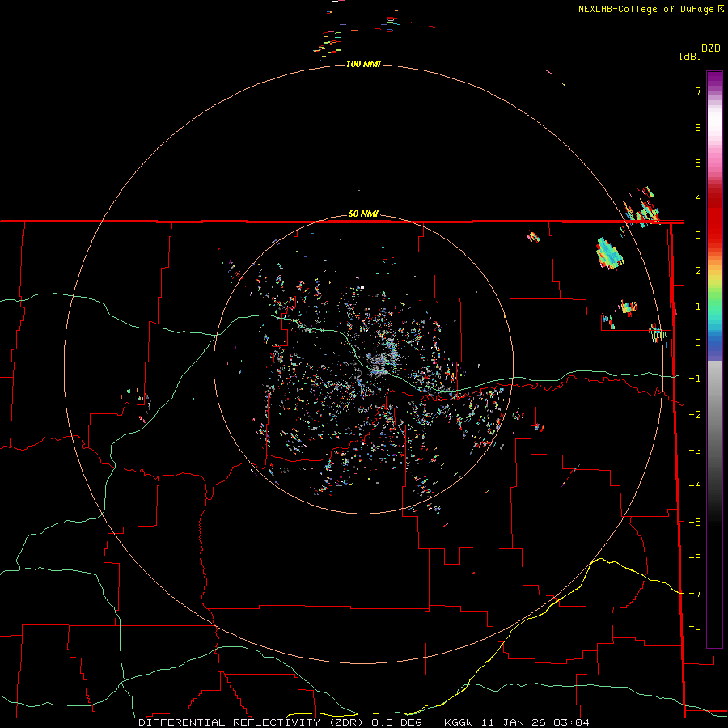Viewport: 728px width, 728px height.
Task: Click the -6 value on the color scale
Action: 695,558
